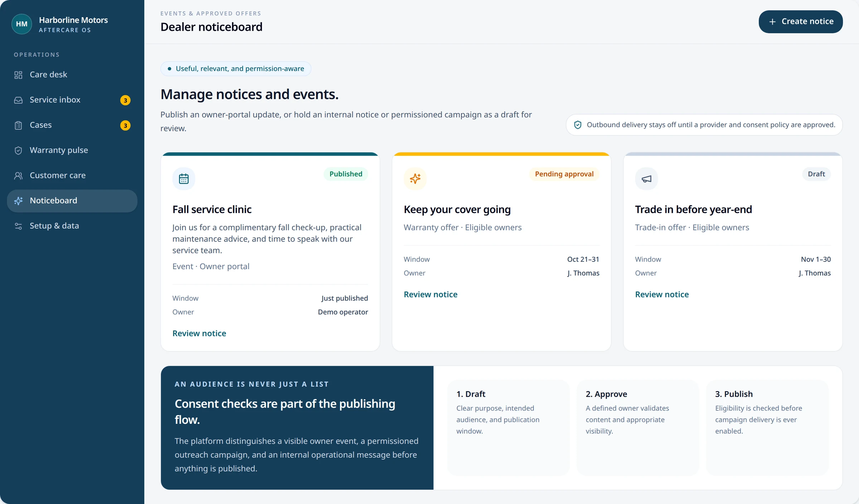Click the Customer care people icon
Image resolution: width=859 pixels, height=504 pixels.
pos(18,176)
